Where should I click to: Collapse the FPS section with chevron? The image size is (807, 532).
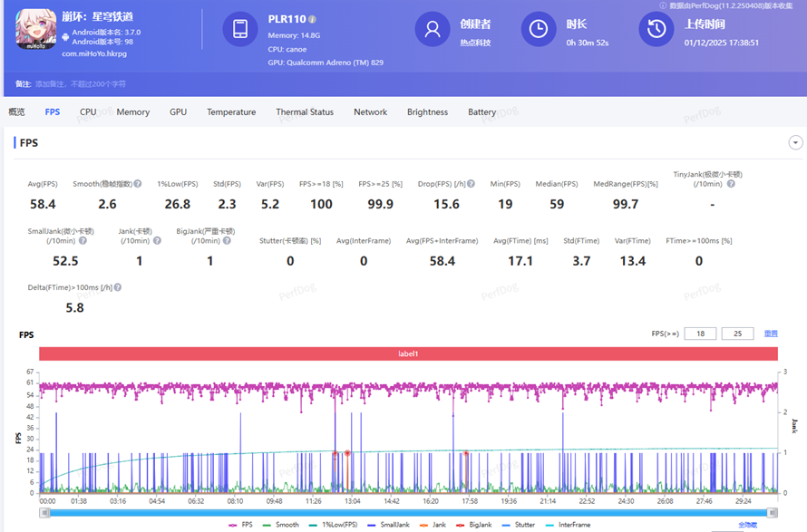(x=795, y=143)
